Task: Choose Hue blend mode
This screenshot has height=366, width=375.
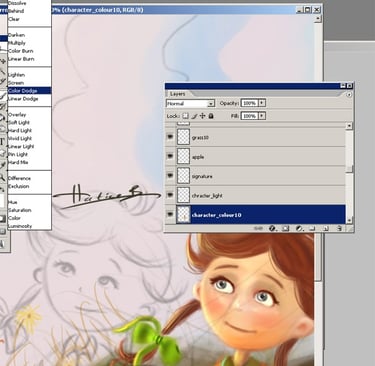Action: pos(29,202)
